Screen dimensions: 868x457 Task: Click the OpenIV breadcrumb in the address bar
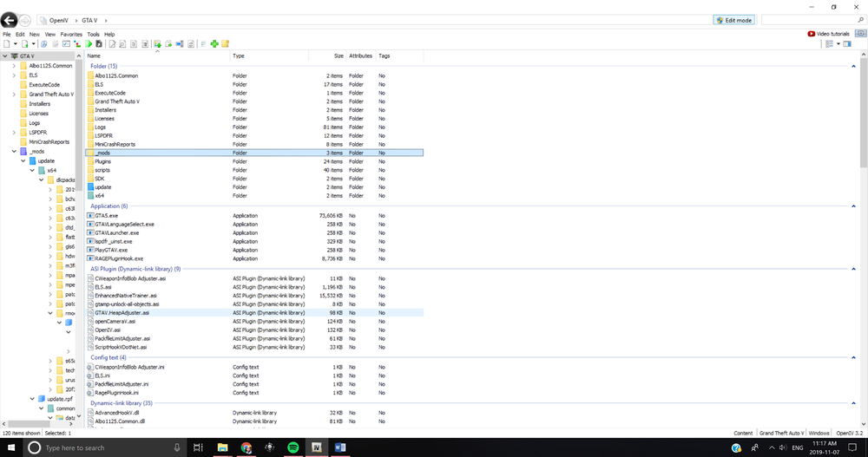(x=58, y=21)
